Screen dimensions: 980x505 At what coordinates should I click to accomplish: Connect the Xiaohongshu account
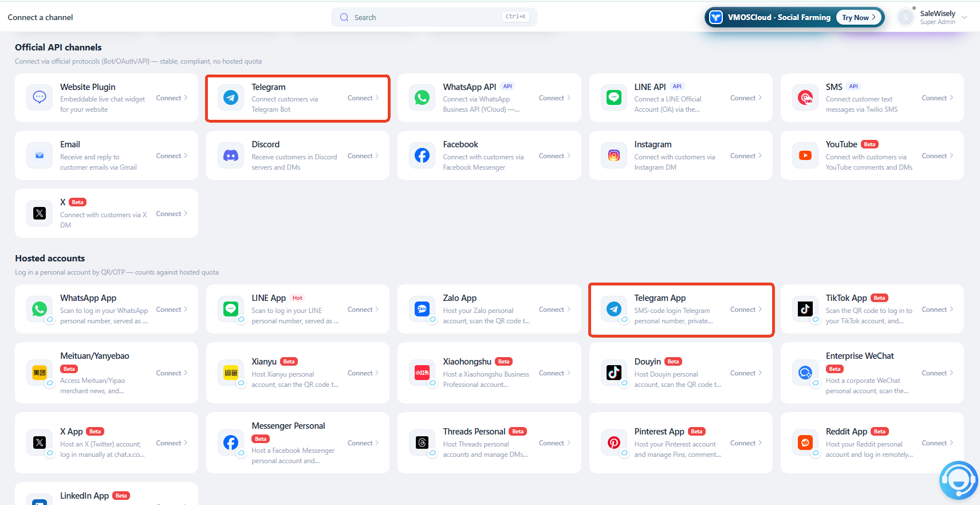click(554, 373)
